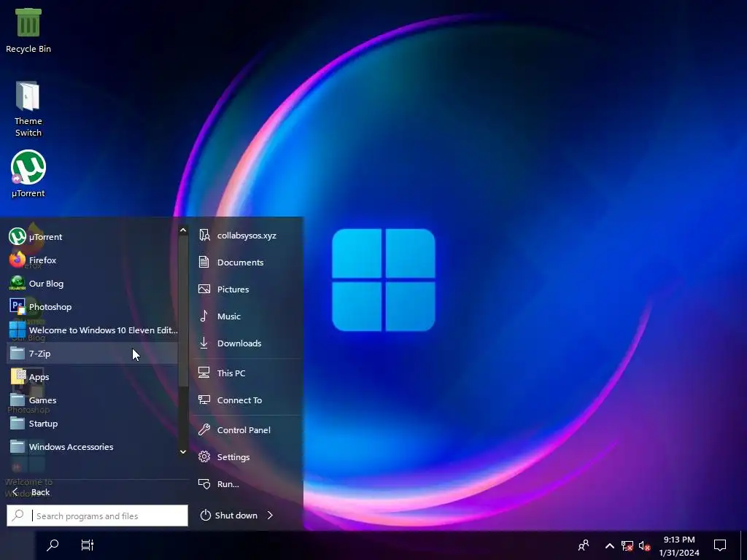Focus the Search programs and files box
Viewport: 747px width, 560px height.
[x=97, y=516]
